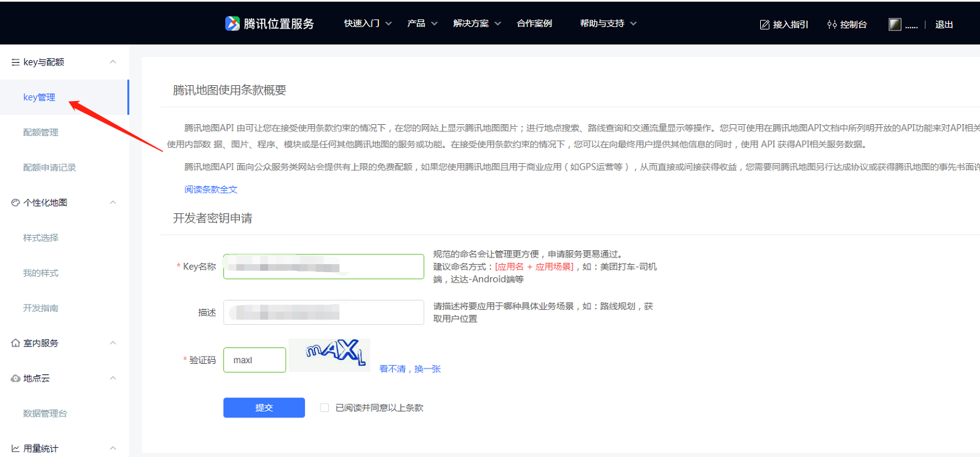The image size is (980, 457).
Task: Open the 快速入门 menu
Action: coord(362,24)
